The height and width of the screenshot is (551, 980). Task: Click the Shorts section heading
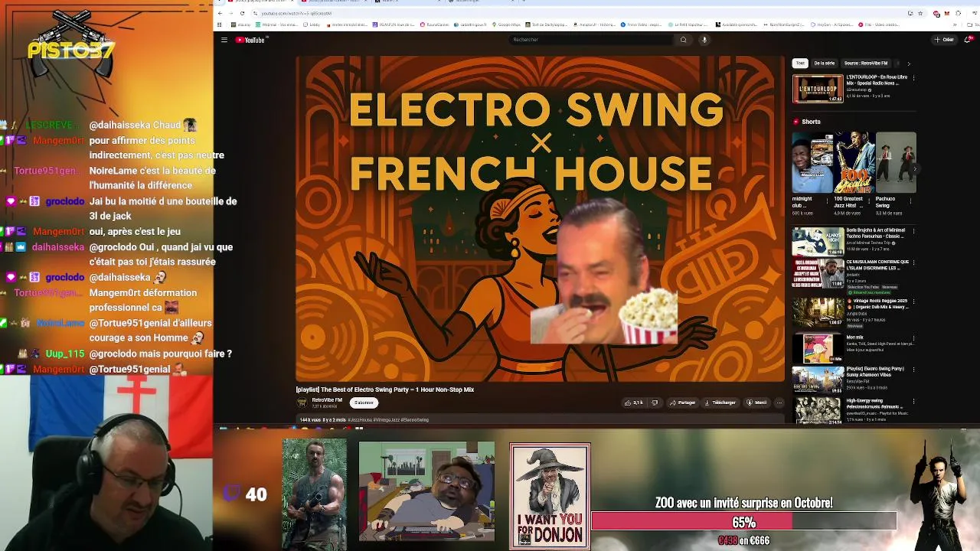(x=811, y=122)
